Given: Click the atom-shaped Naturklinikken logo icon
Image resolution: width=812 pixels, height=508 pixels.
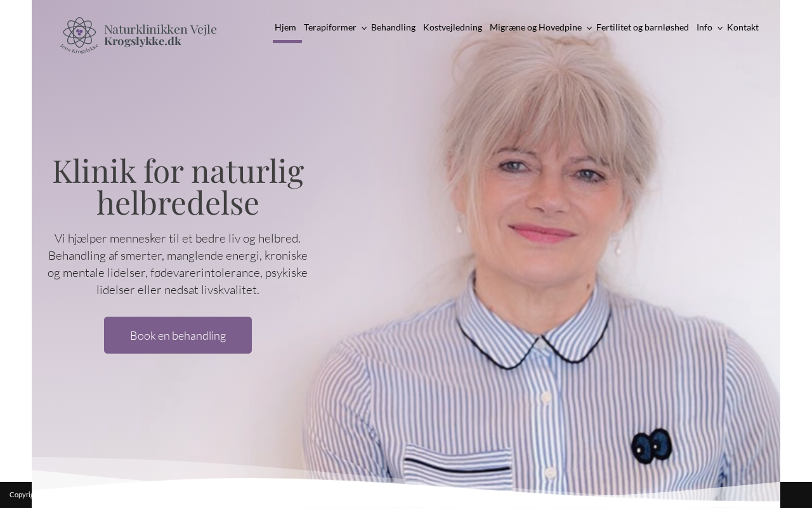Looking at the screenshot, I should pos(79,32).
